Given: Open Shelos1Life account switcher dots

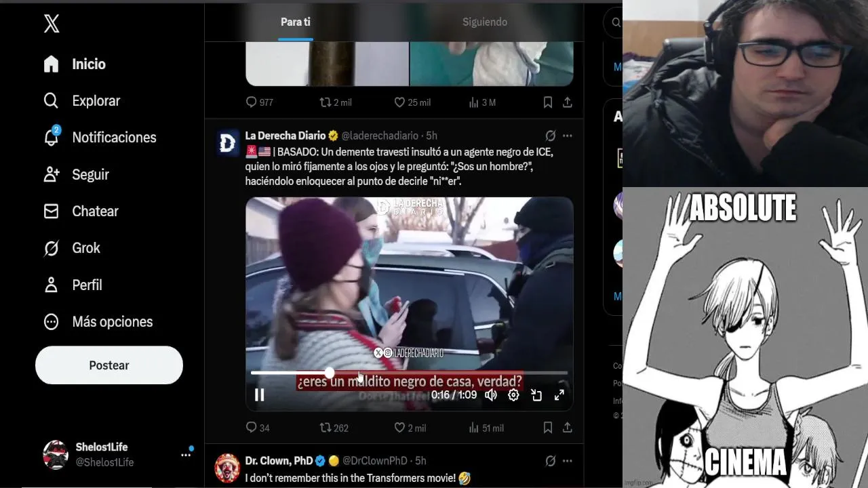Looking at the screenshot, I should pos(186,455).
